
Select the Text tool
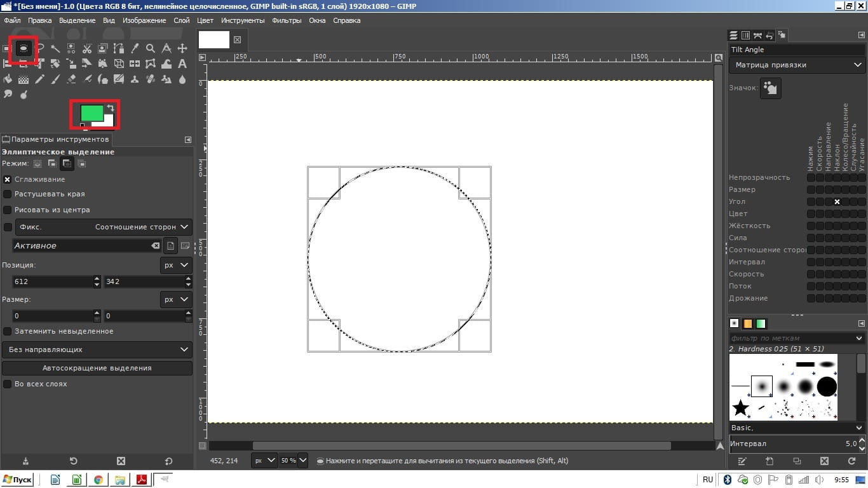182,64
